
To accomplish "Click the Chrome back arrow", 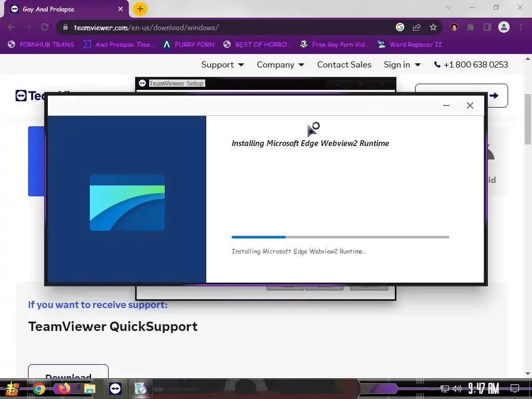I will pyautogui.click(x=11, y=27).
